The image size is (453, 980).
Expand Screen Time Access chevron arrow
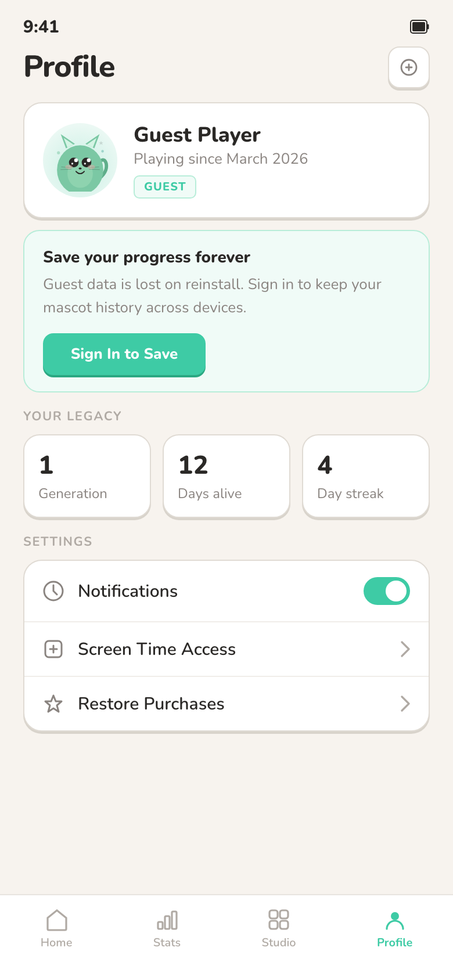[405, 649]
